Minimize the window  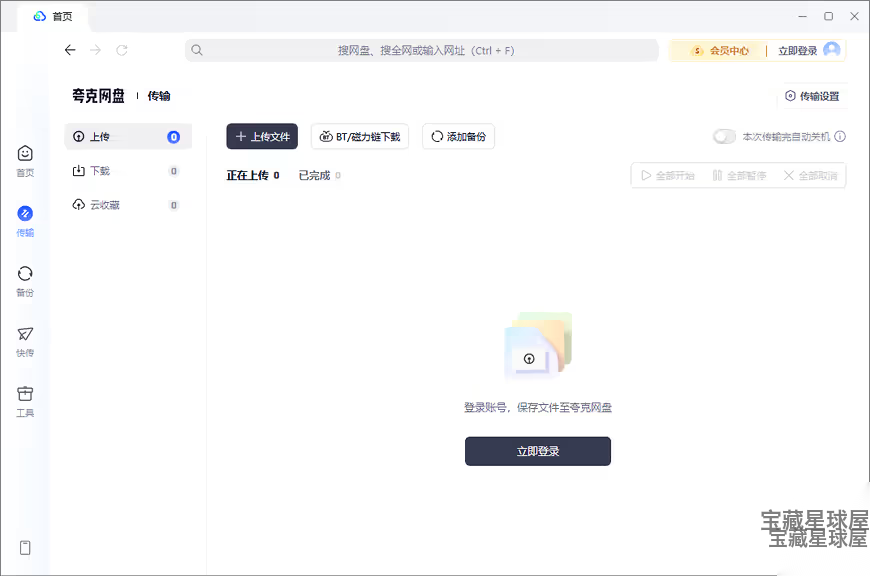802,17
